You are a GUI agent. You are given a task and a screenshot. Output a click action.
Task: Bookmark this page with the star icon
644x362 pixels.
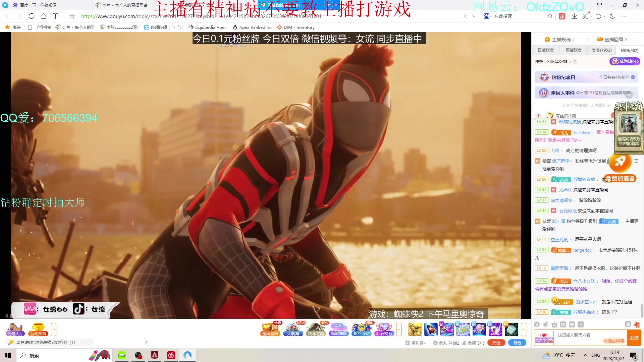pos(72,16)
